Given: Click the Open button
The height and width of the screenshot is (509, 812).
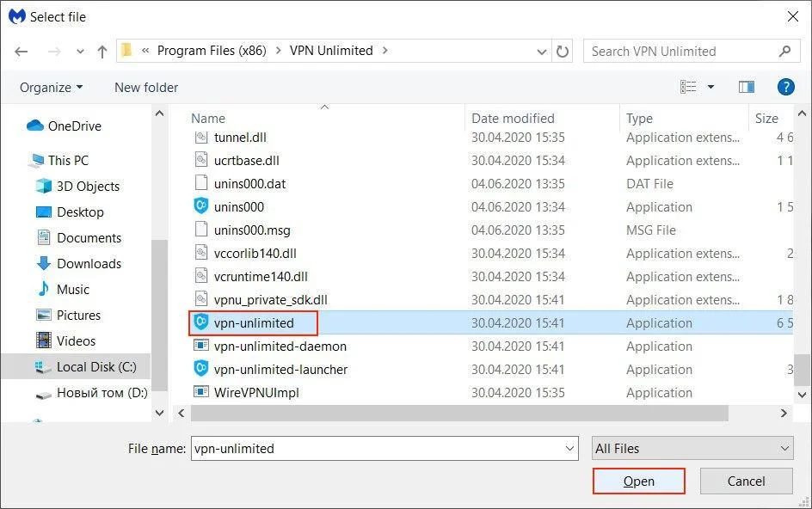Looking at the screenshot, I should click(638, 481).
